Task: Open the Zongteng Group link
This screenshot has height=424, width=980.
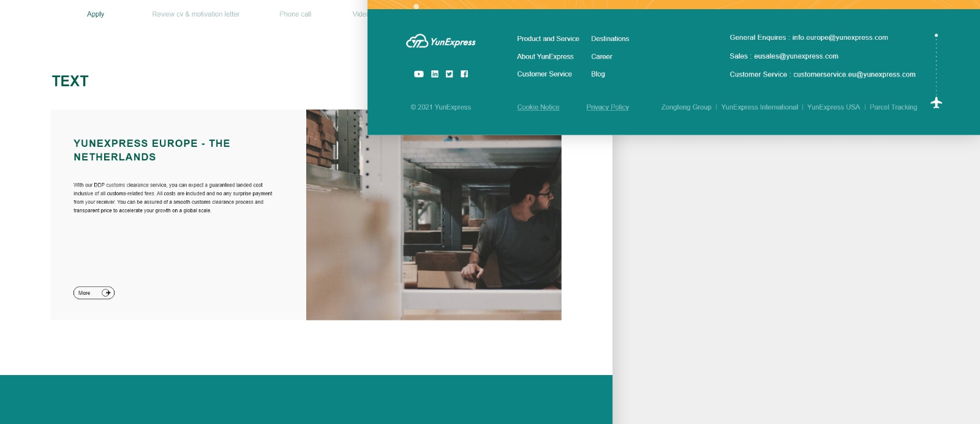Action: coord(686,107)
